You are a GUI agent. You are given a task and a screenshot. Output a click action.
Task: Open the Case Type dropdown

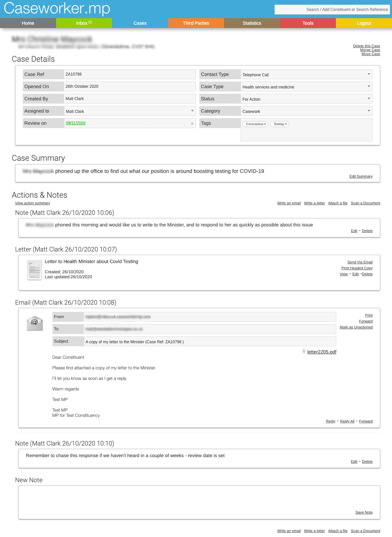(369, 86)
